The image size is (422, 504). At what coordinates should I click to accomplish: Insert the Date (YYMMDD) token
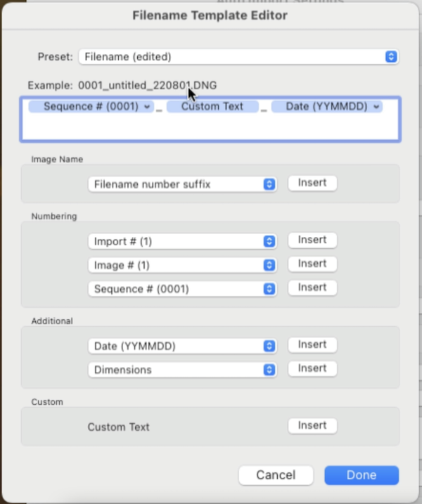[312, 344]
